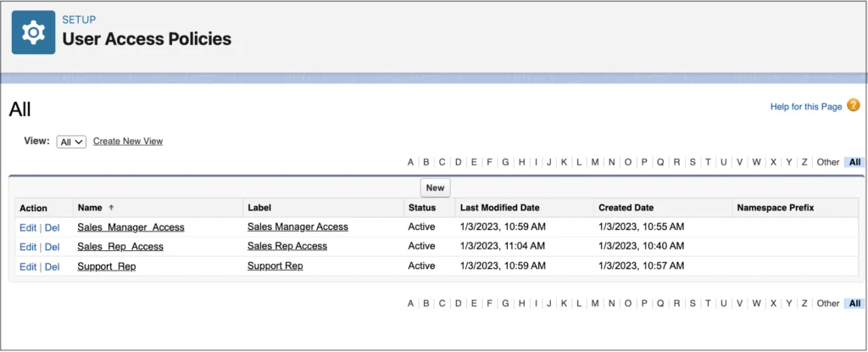Select All in the bottom alphabet filter
868x352 pixels.
(x=854, y=303)
